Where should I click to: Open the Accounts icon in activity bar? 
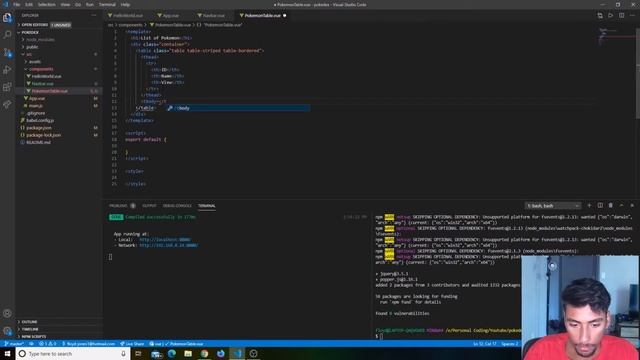[x=7, y=313]
